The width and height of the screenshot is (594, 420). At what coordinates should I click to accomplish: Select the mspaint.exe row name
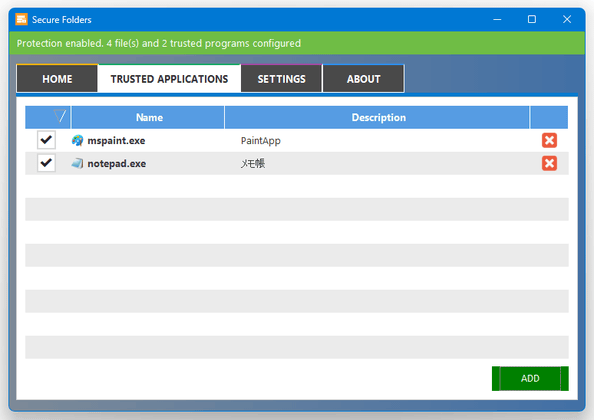point(116,141)
